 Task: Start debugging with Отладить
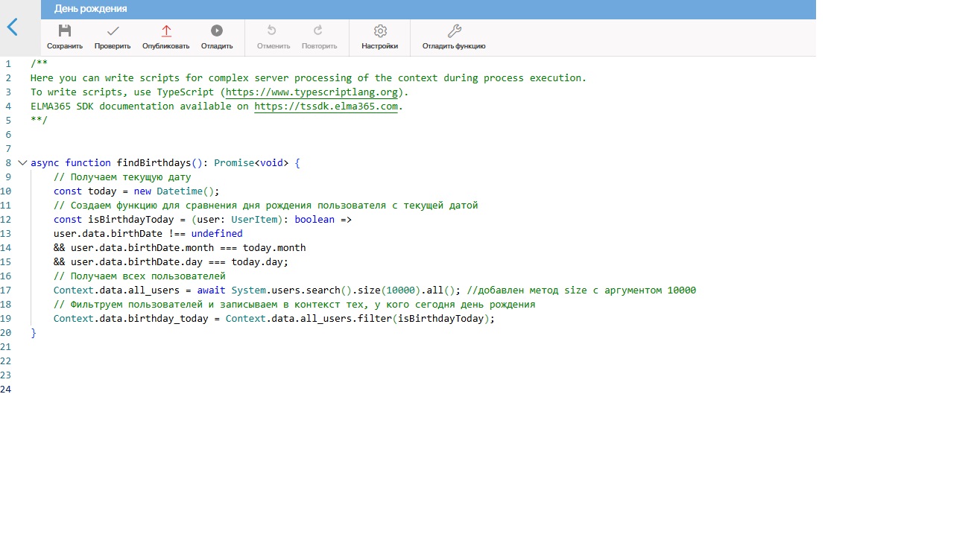[217, 37]
